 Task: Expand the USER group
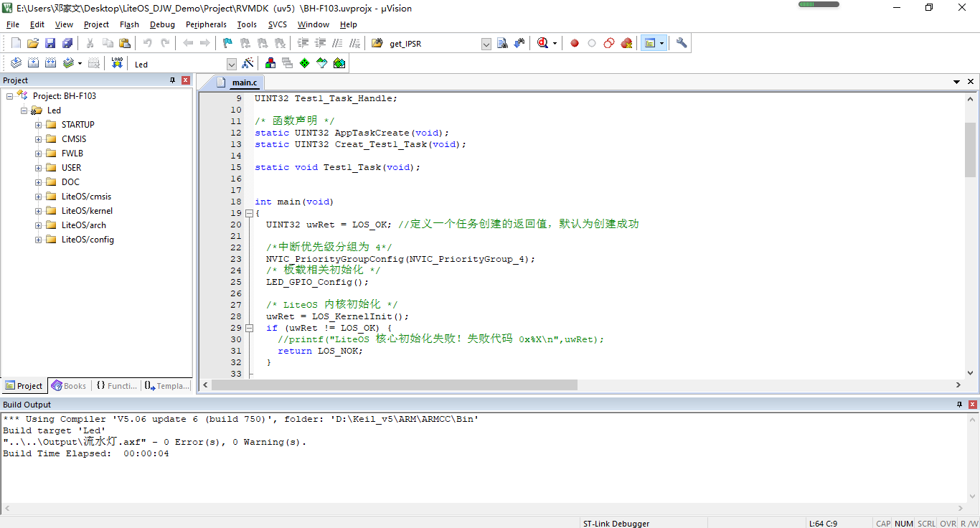(39, 168)
